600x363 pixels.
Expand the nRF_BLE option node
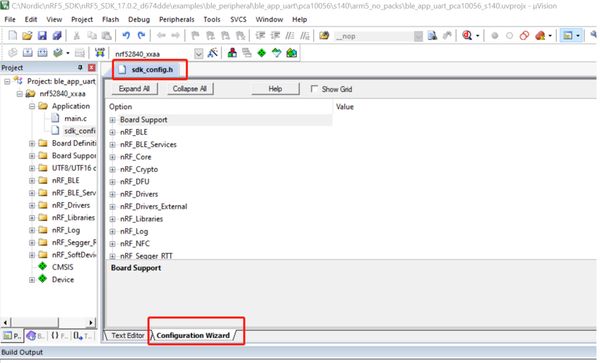(x=112, y=132)
